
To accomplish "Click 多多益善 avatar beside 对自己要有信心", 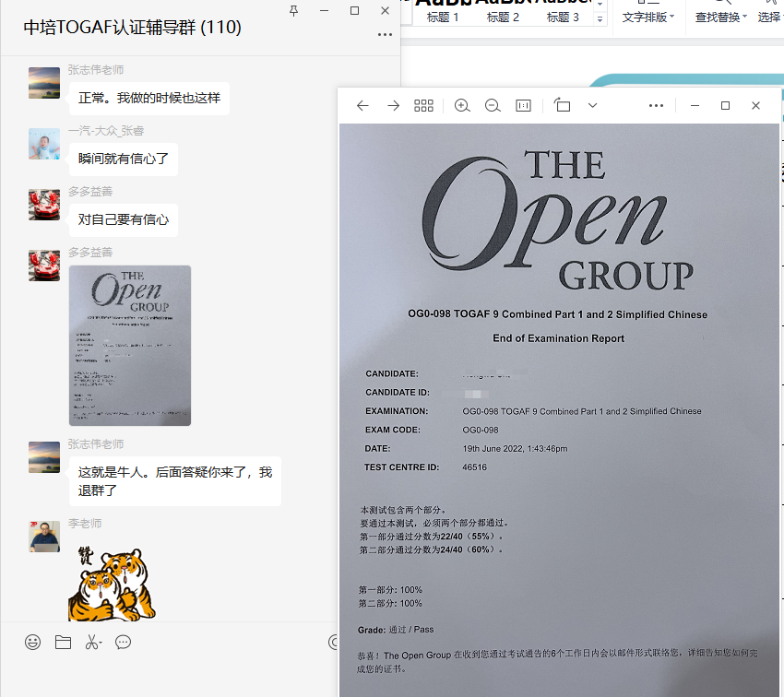I will coord(44,205).
